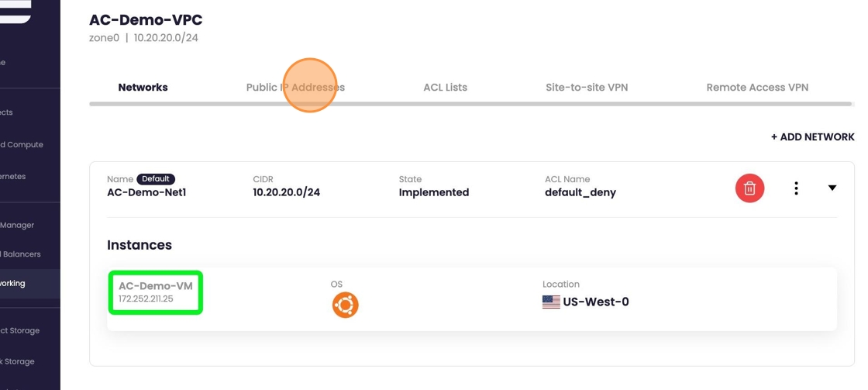Image resolution: width=868 pixels, height=390 pixels.
Task: Delete the AC-Demo-Net1 network with trash icon
Action: (x=749, y=188)
